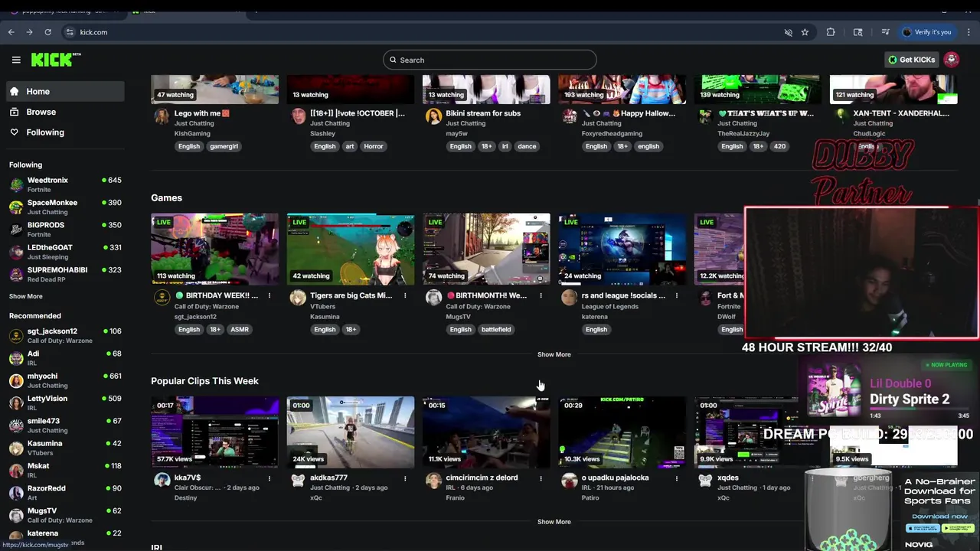Click battlefield tag under BIRTHMONTH stream
Image resolution: width=980 pixels, height=551 pixels.
[496, 329]
